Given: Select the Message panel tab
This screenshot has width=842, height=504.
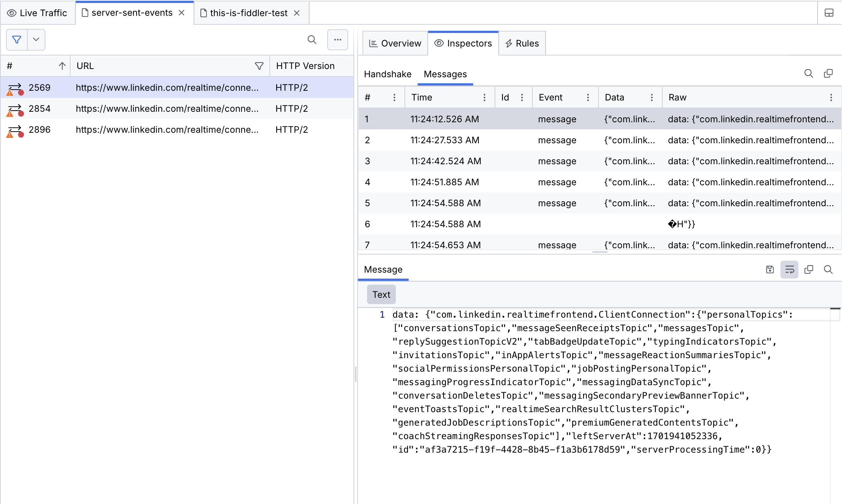Looking at the screenshot, I should [x=383, y=270].
